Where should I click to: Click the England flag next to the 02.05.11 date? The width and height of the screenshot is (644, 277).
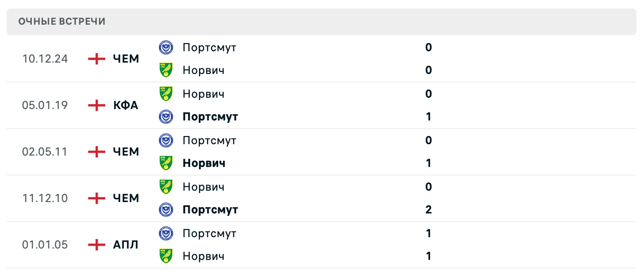click(x=96, y=152)
